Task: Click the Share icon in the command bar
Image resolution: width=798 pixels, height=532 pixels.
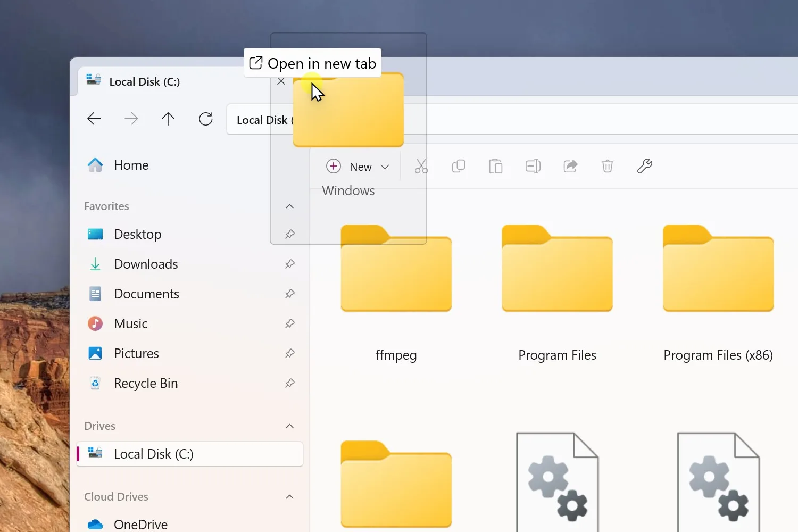Action: click(x=570, y=166)
